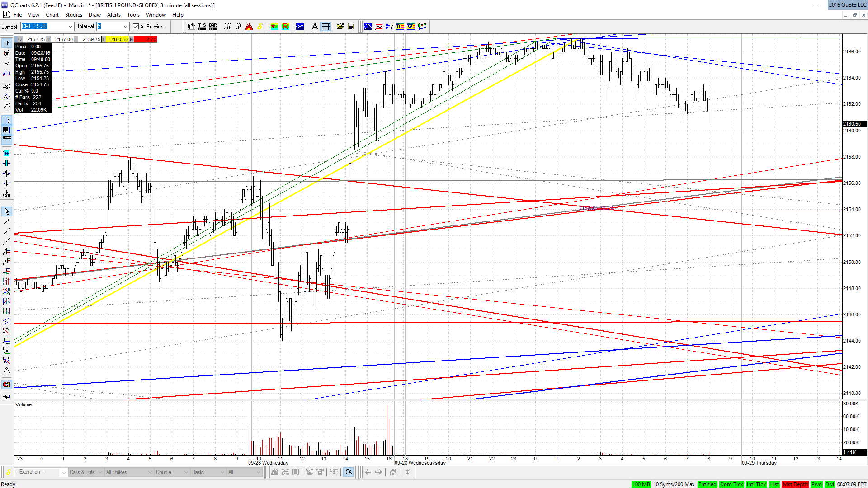Expand the Interval dropdown arrow
868x488 pixels.
click(126, 27)
